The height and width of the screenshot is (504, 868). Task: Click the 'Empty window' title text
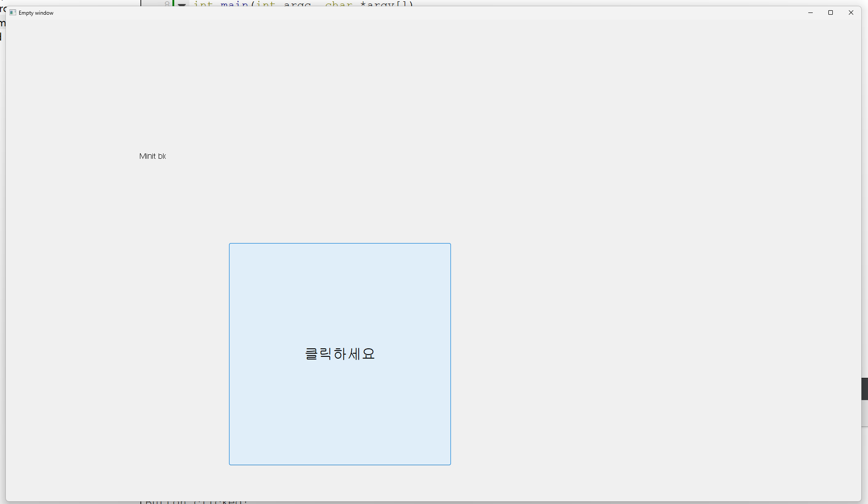click(x=36, y=13)
